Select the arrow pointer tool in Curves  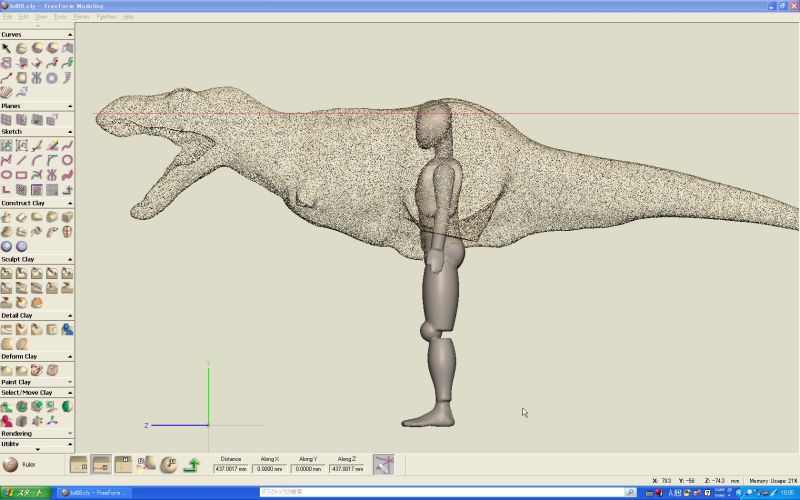[6, 48]
